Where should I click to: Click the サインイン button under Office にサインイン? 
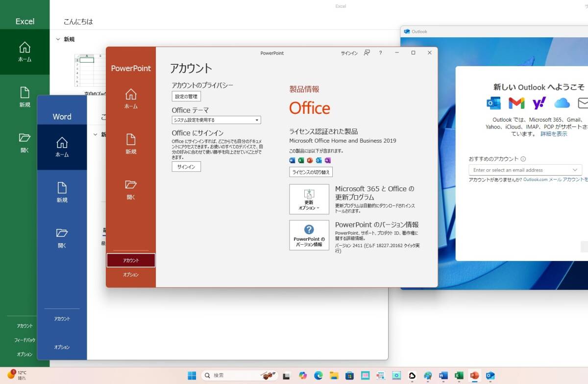coord(186,167)
